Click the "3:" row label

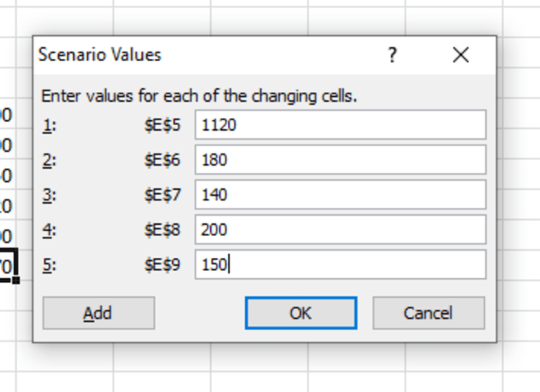pyautogui.click(x=49, y=195)
